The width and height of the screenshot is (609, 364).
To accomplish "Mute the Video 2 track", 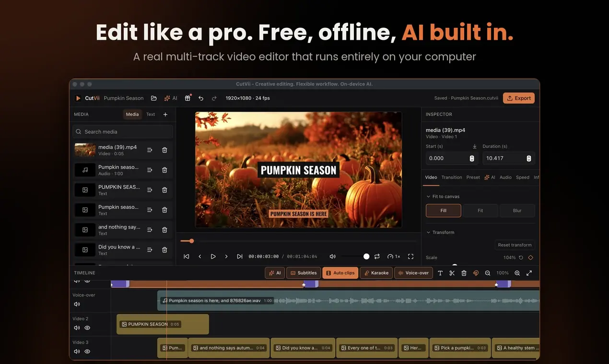I will pos(77,328).
